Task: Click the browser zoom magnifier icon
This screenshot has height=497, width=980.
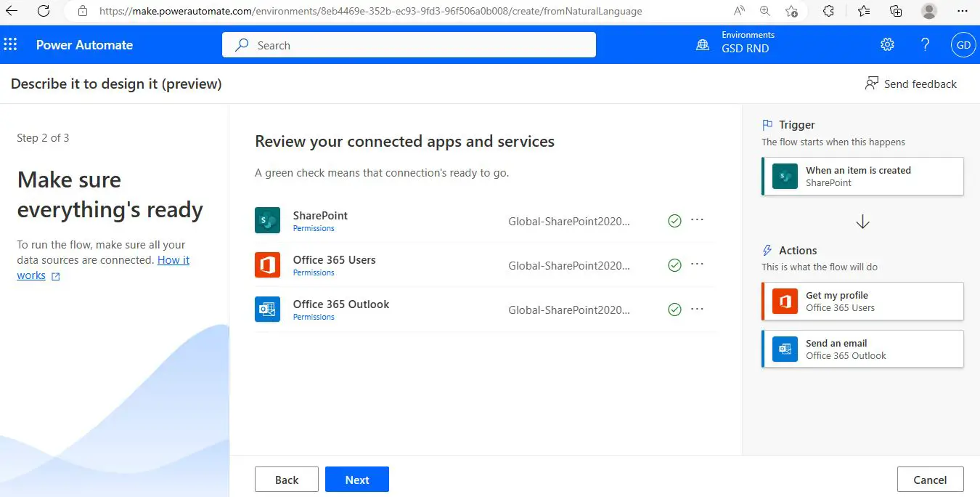Action: pos(765,11)
